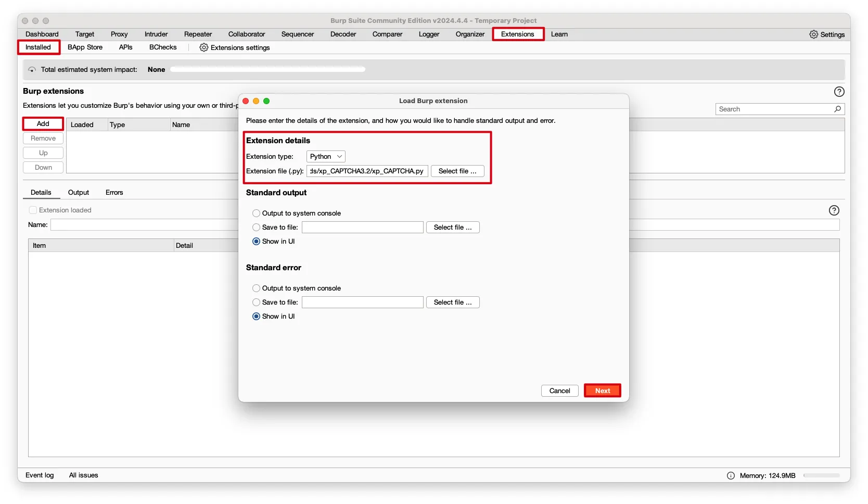The width and height of the screenshot is (868, 504).
Task: Go to the Collaborator tab
Action: [x=247, y=34]
